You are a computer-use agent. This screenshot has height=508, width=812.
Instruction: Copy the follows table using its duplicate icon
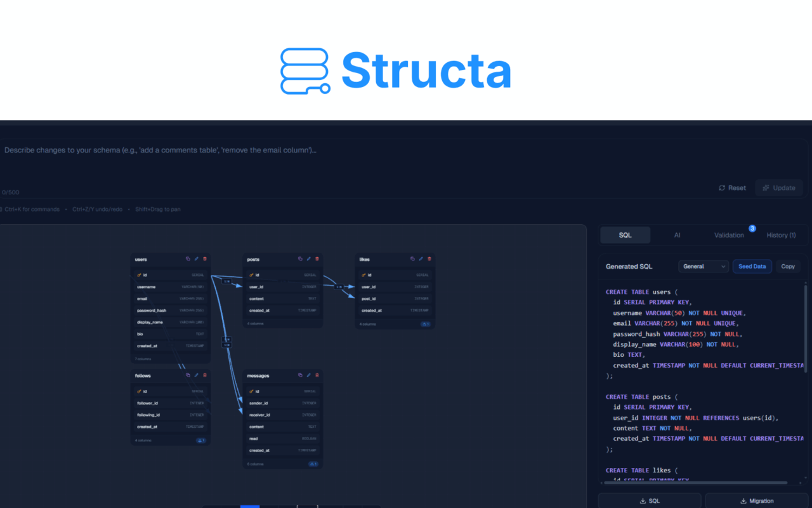pos(188,375)
